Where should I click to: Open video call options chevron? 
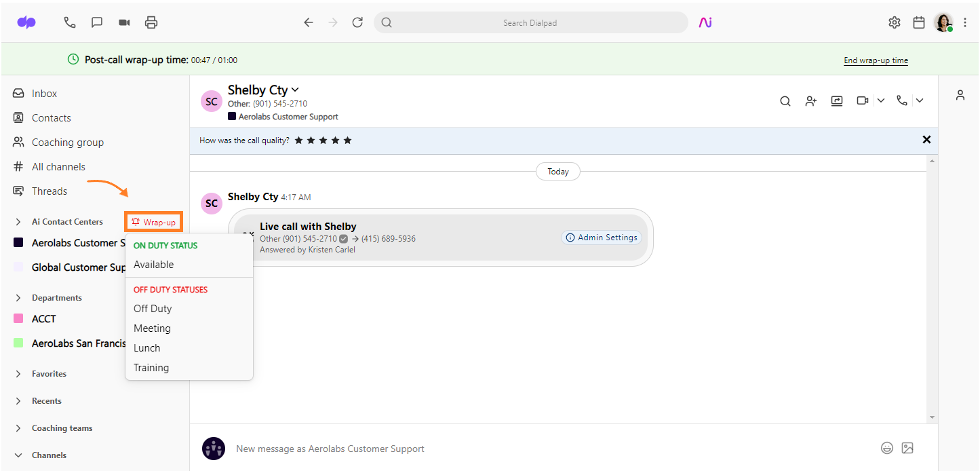pyautogui.click(x=881, y=100)
